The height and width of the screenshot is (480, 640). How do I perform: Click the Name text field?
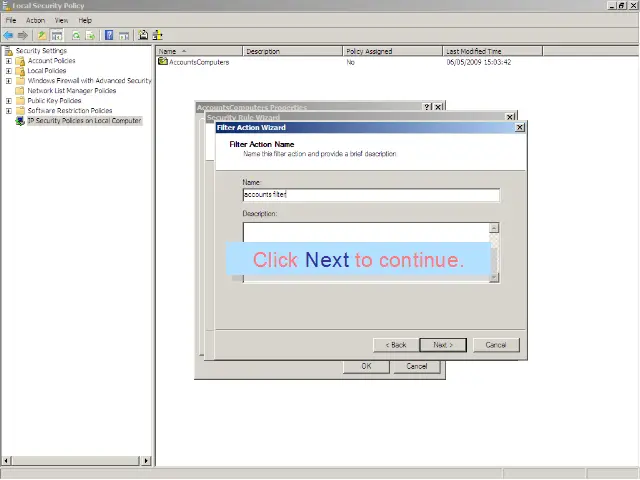(x=370, y=195)
